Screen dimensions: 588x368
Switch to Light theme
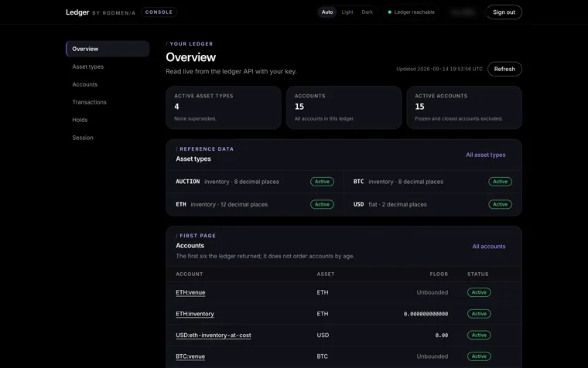tap(347, 12)
